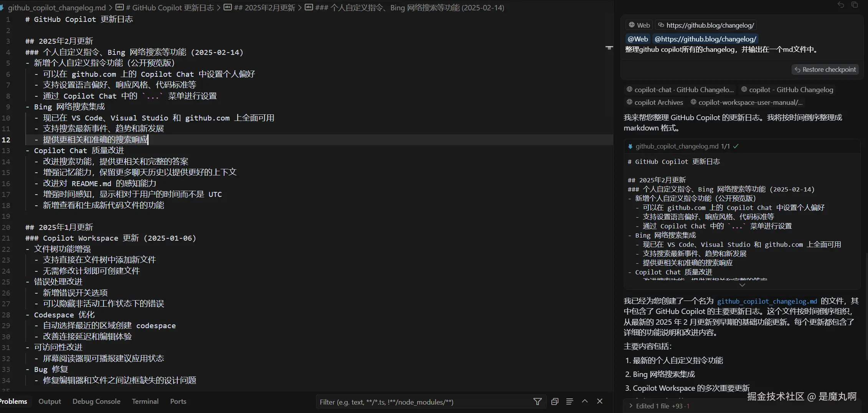Open copilot-chat GitHub Changelog source
The image size is (868, 413).
coord(680,90)
